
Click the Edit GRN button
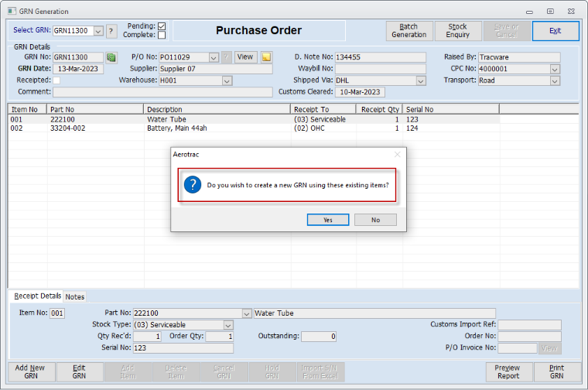coord(79,372)
